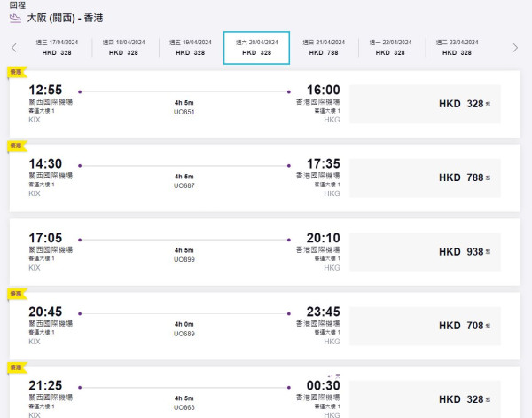Select the 18/04/2024 date tab
Screen dimensions: 532x418
tap(123, 48)
